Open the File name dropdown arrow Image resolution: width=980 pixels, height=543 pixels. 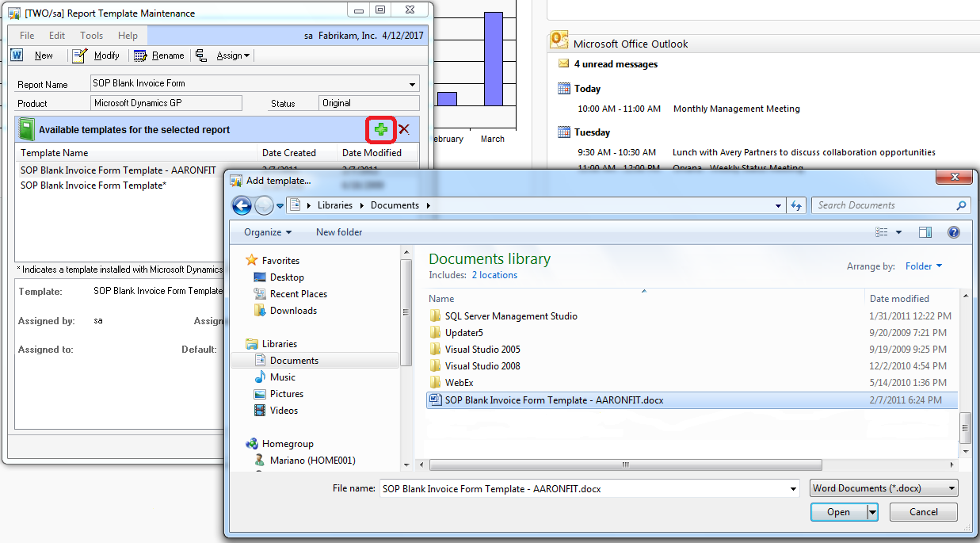tap(793, 489)
